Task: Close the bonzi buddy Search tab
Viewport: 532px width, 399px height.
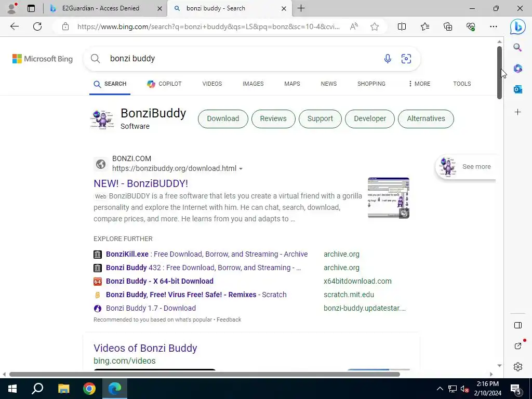Action: (x=284, y=8)
